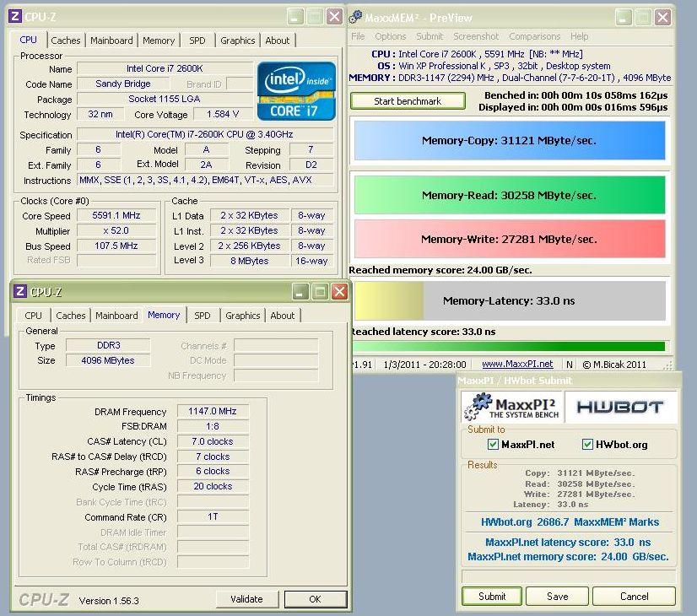Click the Core Voltage value 1.584 V
The image size is (697, 616).
pos(223,114)
